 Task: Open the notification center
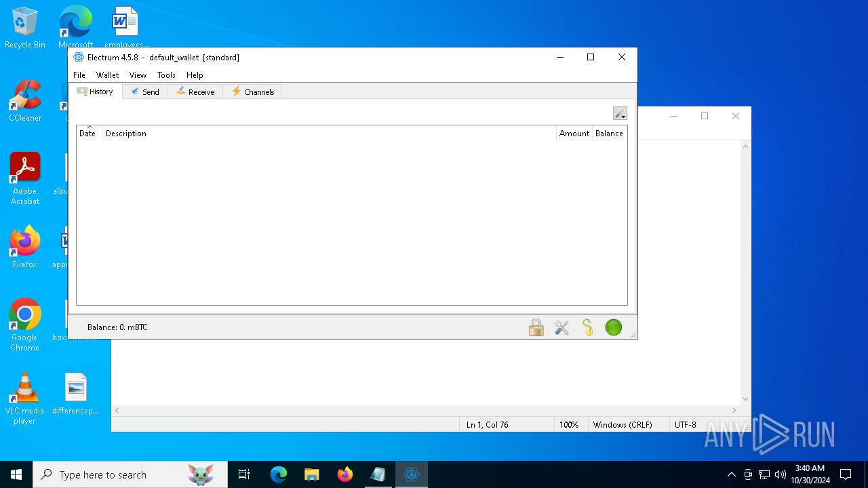pyautogui.click(x=846, y=474)
